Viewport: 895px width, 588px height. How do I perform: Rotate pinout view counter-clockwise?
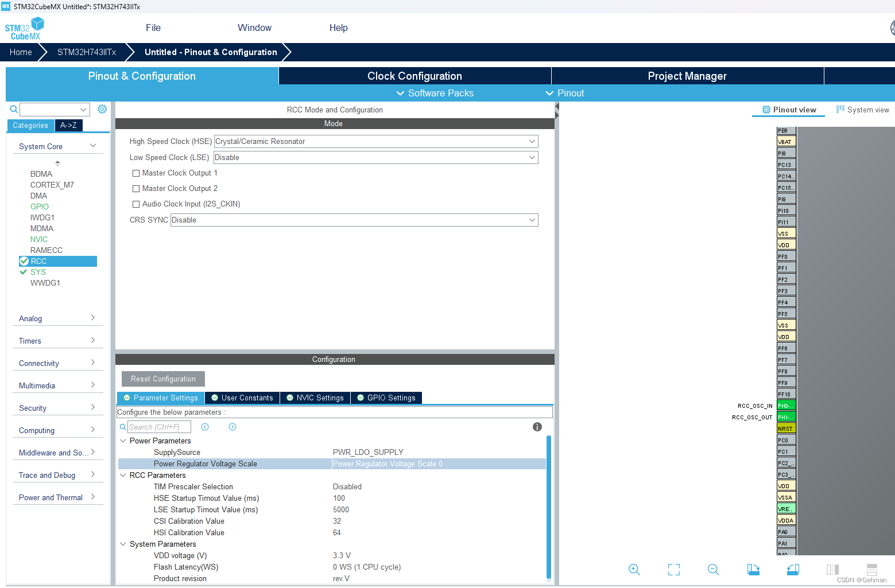coord(793,569)
